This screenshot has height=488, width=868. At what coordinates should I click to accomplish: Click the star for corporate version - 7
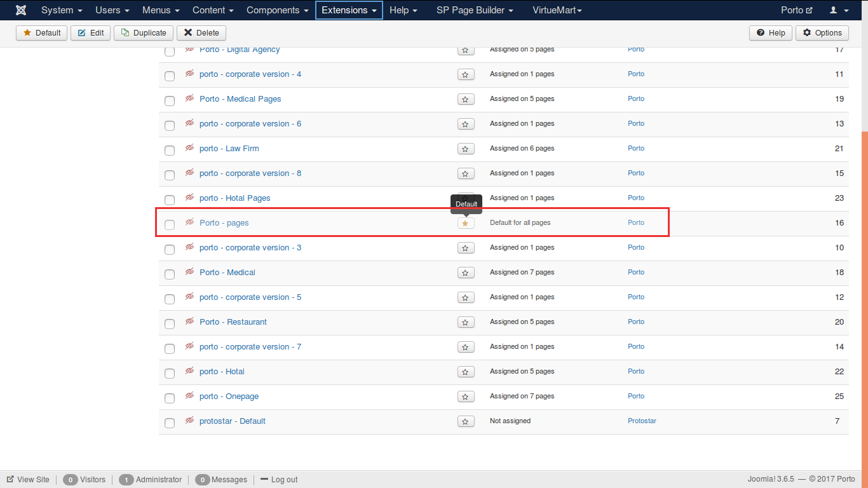(x=466, y=348)
